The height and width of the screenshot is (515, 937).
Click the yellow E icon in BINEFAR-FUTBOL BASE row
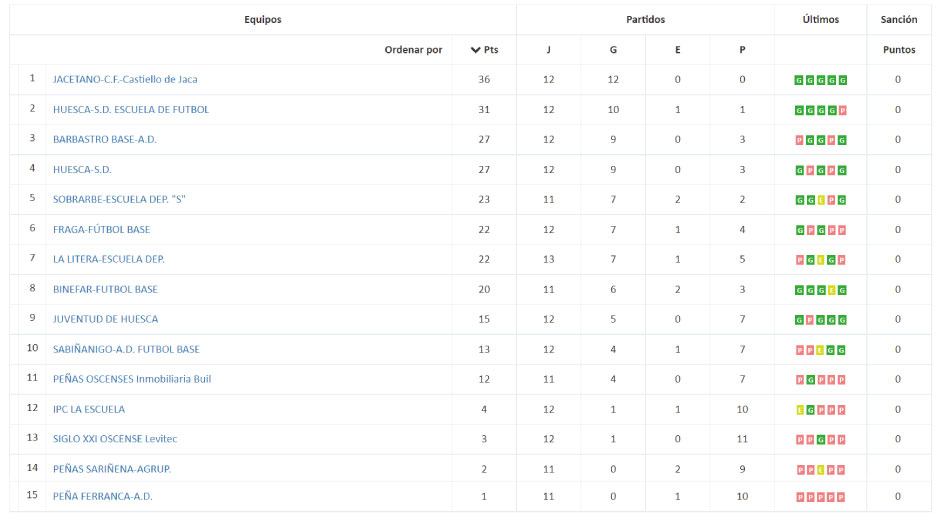tap(832, 290)
